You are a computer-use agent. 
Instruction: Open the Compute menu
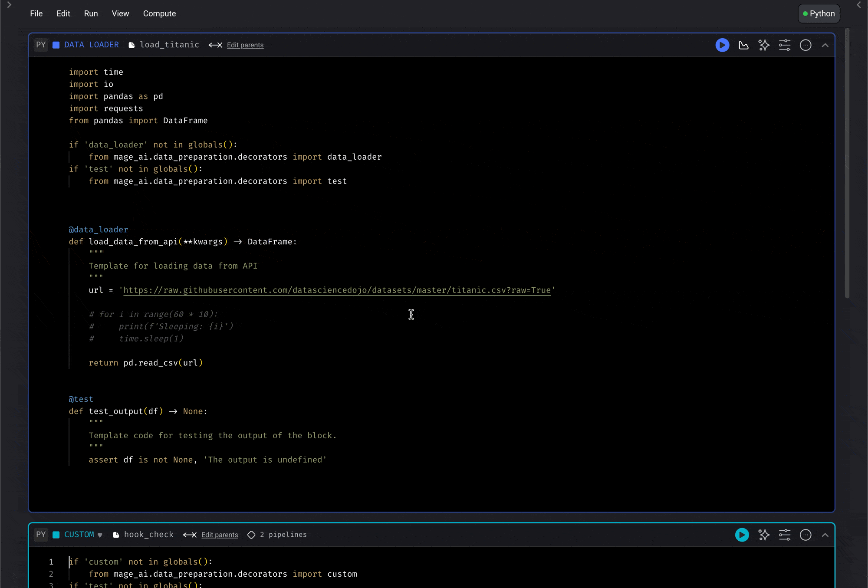[159, 13]
